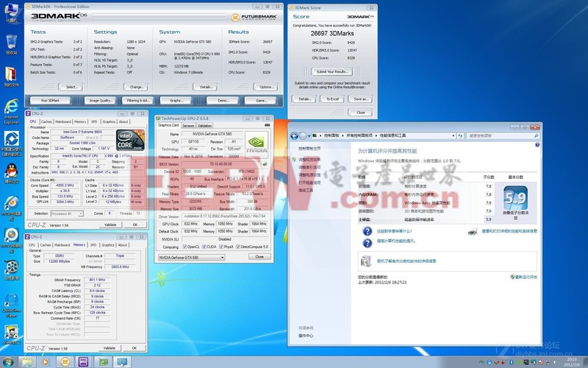Screen dimensions: 588x368
Task: Switch to SPD tab in lower CPU-Z
Action: (x=93, y=245)
